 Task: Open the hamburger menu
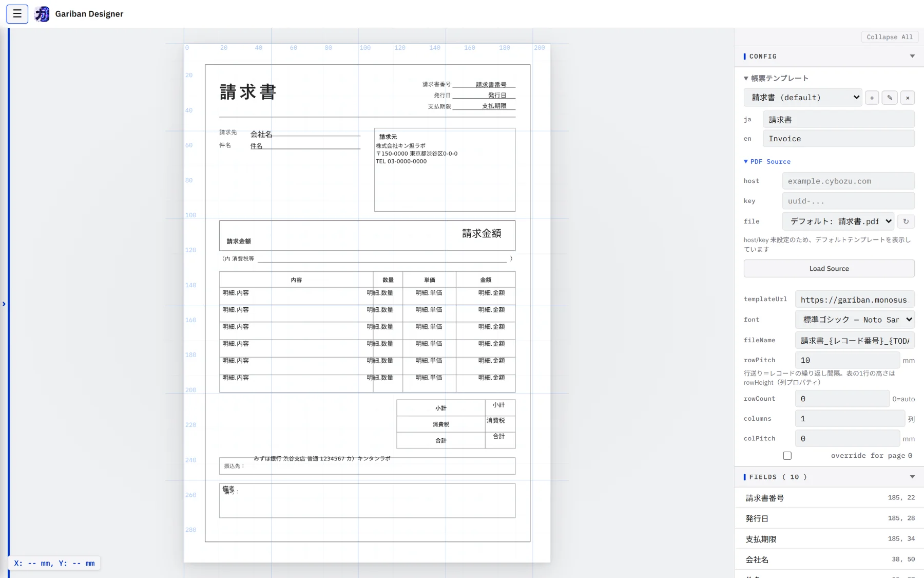pos(17,14)
